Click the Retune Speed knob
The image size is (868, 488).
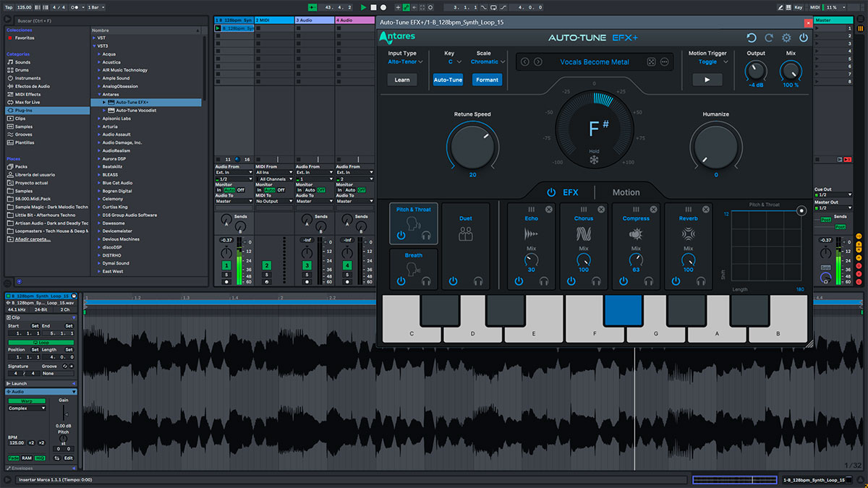click(472, 145)
